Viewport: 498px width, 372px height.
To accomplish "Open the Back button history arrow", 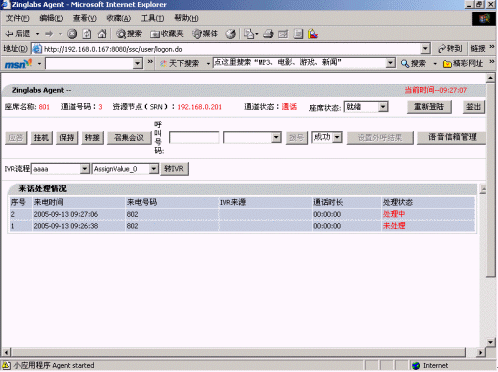I will [x=37, y=34].
